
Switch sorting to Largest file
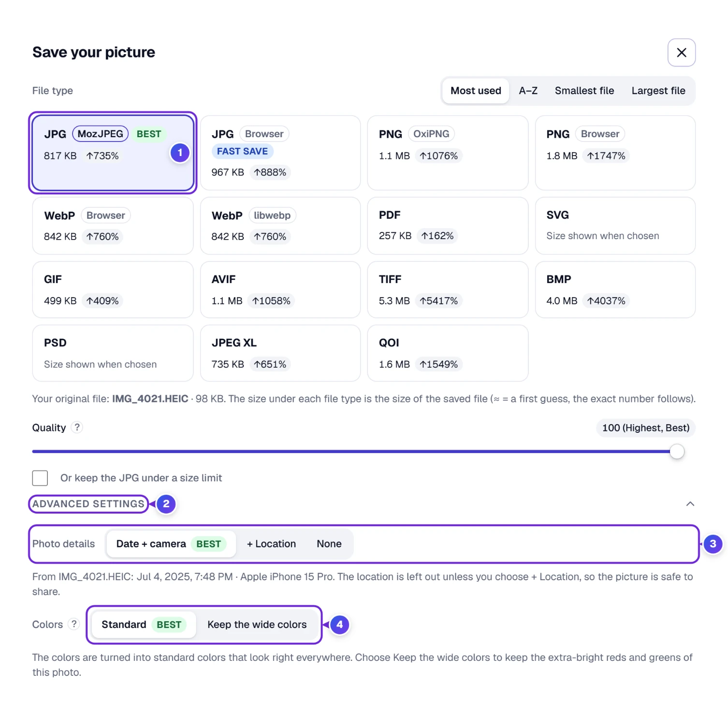(x=658, y=91)
